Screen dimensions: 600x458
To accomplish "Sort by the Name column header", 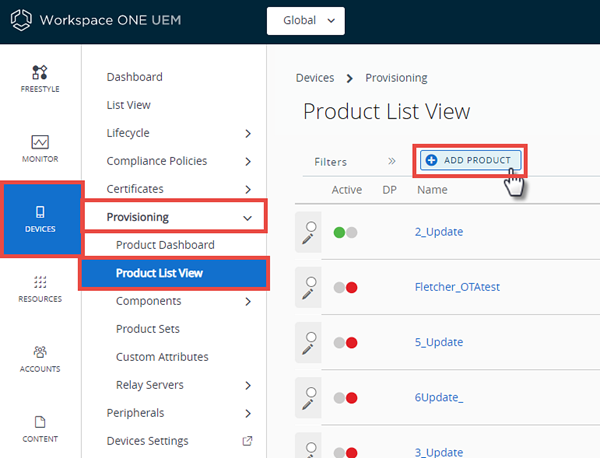I will [x=432, y=190].
